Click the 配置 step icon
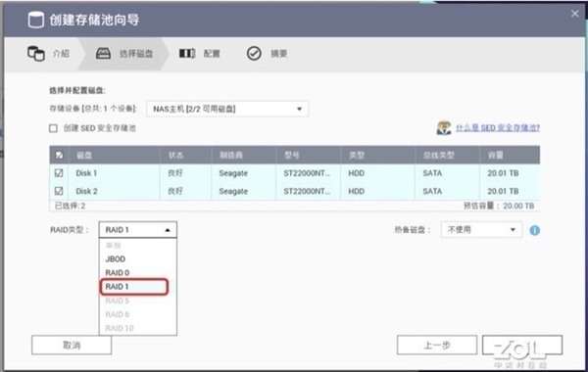The height and width of the screenshot is (372, 588). 187,54
